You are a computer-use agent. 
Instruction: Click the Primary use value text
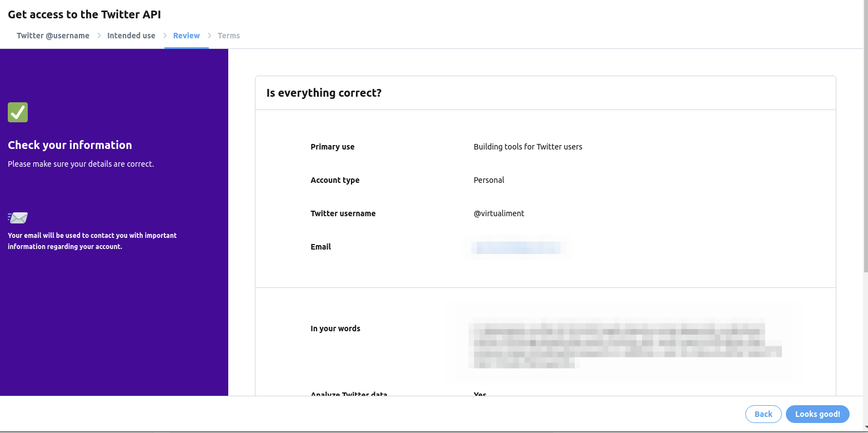click(x=528, y=146)
